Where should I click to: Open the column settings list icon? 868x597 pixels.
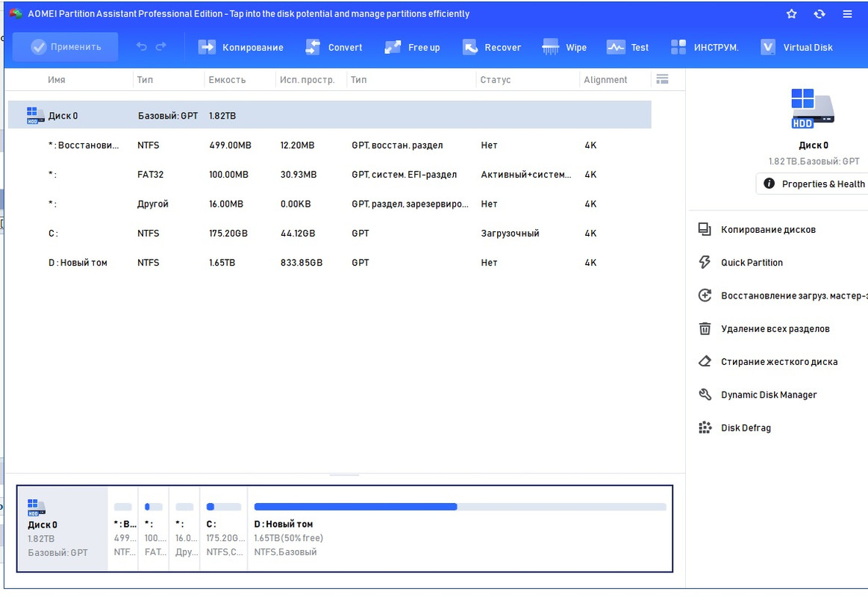tap(662, 79)
